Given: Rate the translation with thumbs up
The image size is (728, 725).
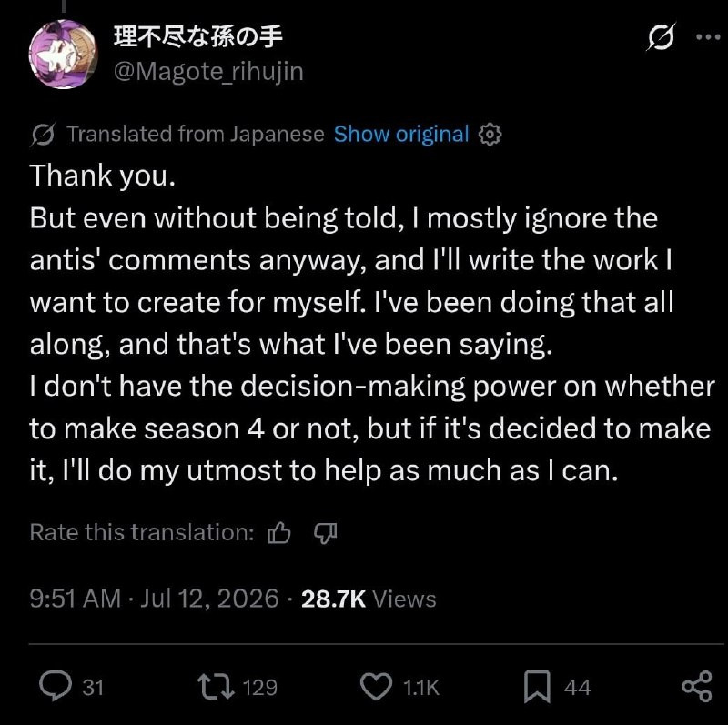Looking at the screenshot, I should [279, 532].
